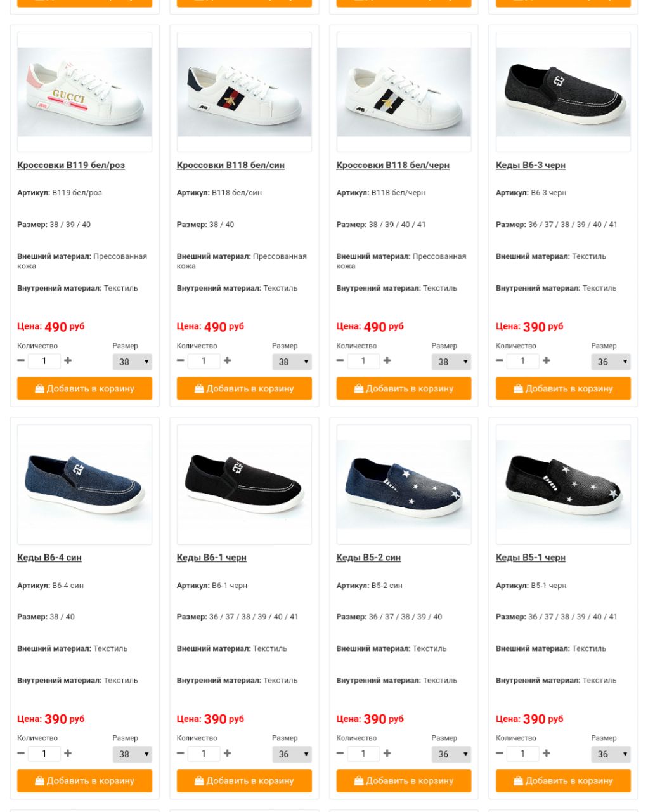This screenshot has height=812, width=648.
Task: Open Кроссовки B118 бел/черн product link
Action: coord(392,165)
